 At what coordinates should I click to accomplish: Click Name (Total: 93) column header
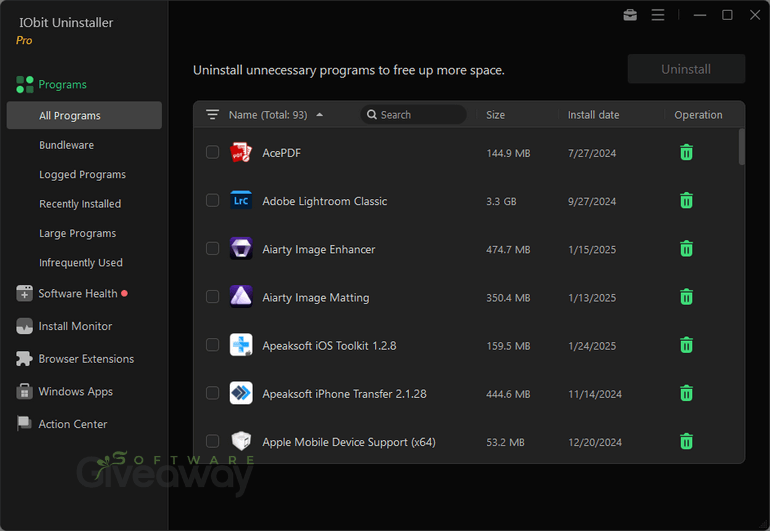click(268, 114)
